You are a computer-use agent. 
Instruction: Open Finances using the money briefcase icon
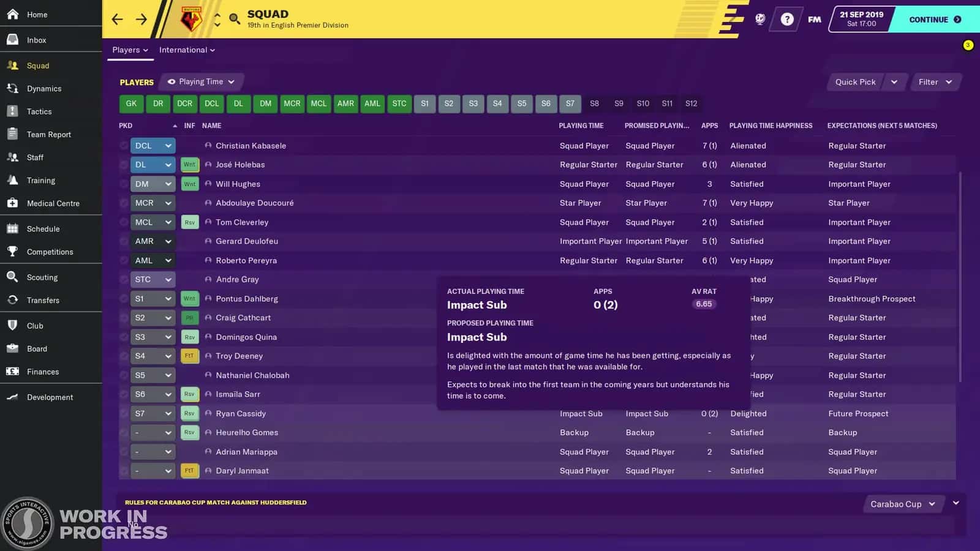coord(12,372)
